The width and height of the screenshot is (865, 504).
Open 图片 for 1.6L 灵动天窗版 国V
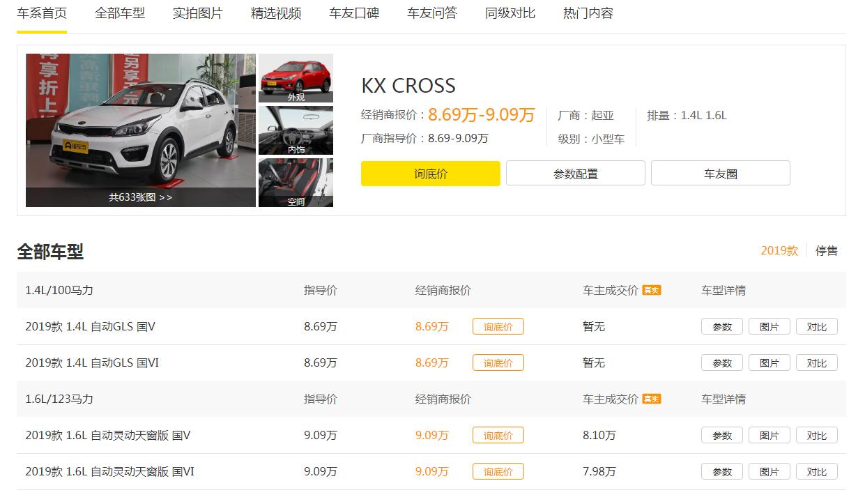click(769, 434)
